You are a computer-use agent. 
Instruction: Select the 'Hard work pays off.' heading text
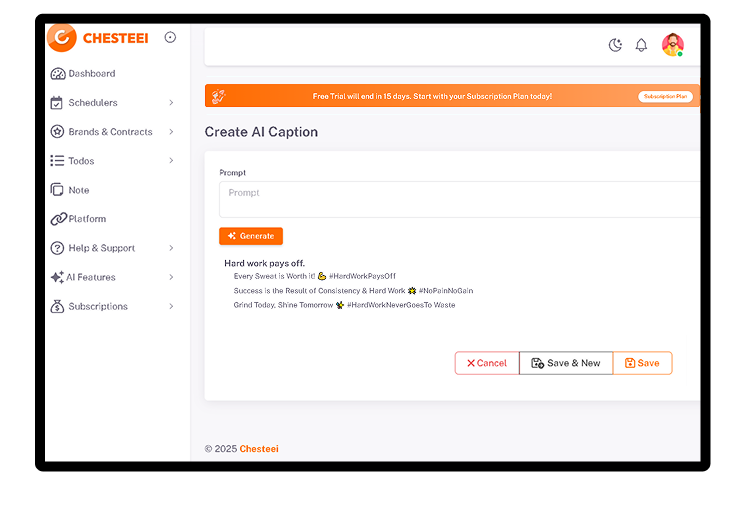click(265, 263)
